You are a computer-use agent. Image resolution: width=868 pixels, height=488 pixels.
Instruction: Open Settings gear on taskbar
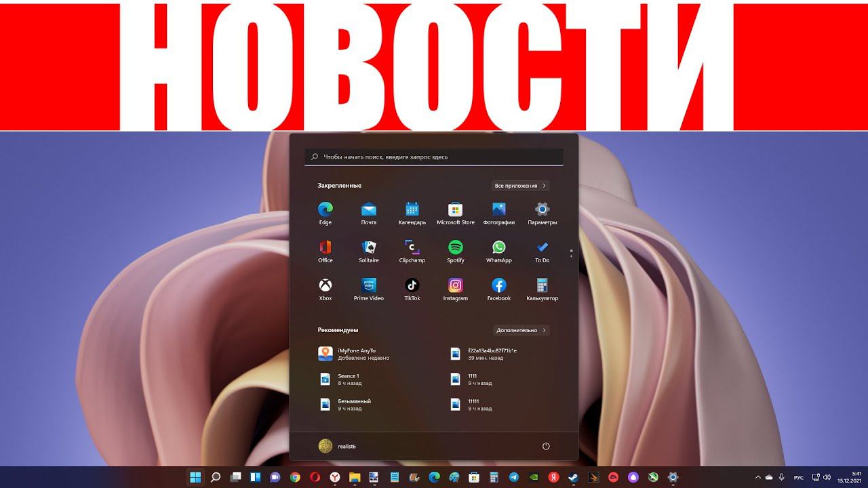click(x=673, y=477)
